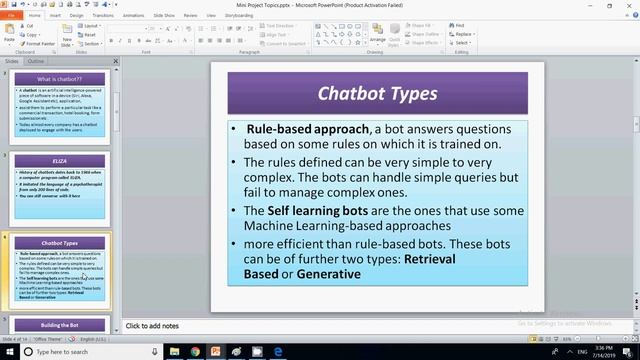Image resolution: width=640 pixels, height=360 pixels.
Task: Open the File tab
Action: pos(11,16)
